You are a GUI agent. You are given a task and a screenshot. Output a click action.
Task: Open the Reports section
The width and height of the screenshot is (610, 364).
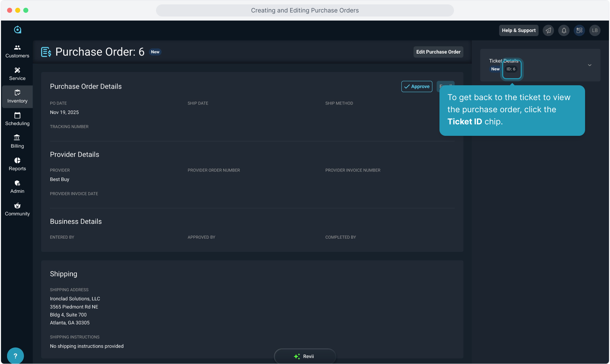17,164
